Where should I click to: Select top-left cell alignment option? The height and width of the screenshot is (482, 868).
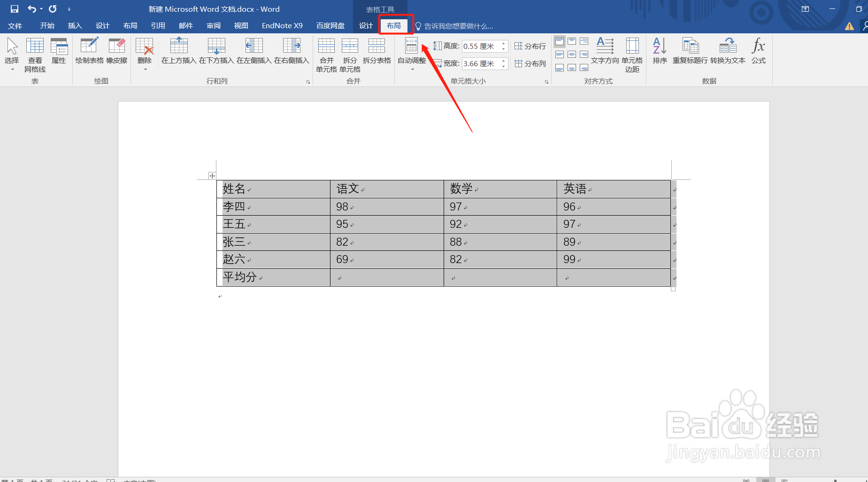coord(560,41)
